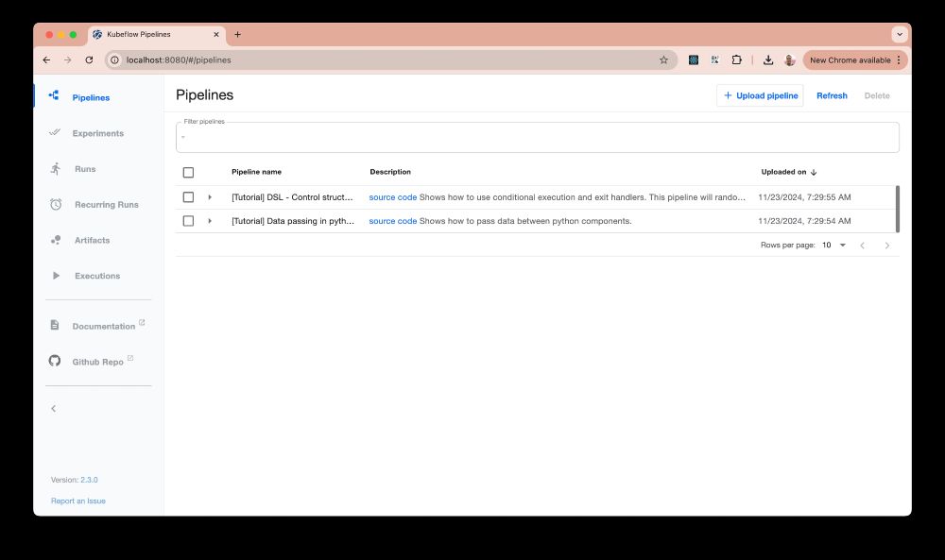Sort by Pipeline name column header
This screenshot has height=560, width=945.
pyautogui.click(x=257, y=172)
